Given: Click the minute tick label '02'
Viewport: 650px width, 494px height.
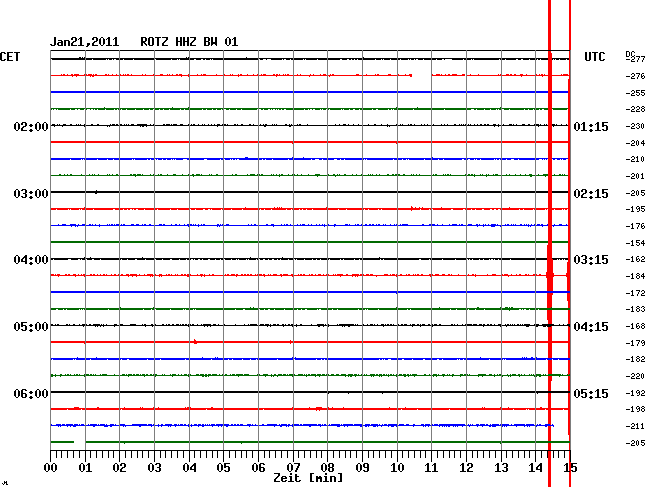Looking at the screenshot, I should click(x=119, y=468).
